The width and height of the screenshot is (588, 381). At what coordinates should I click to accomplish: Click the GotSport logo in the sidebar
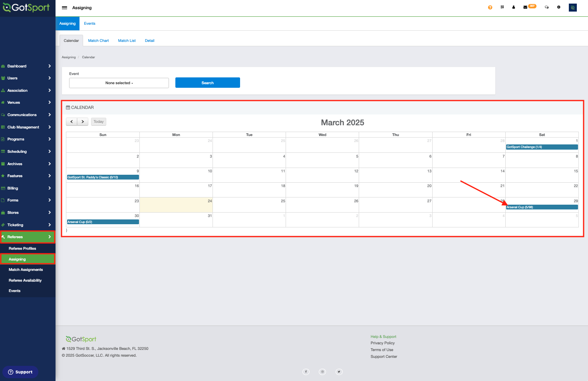coord(26,8)
